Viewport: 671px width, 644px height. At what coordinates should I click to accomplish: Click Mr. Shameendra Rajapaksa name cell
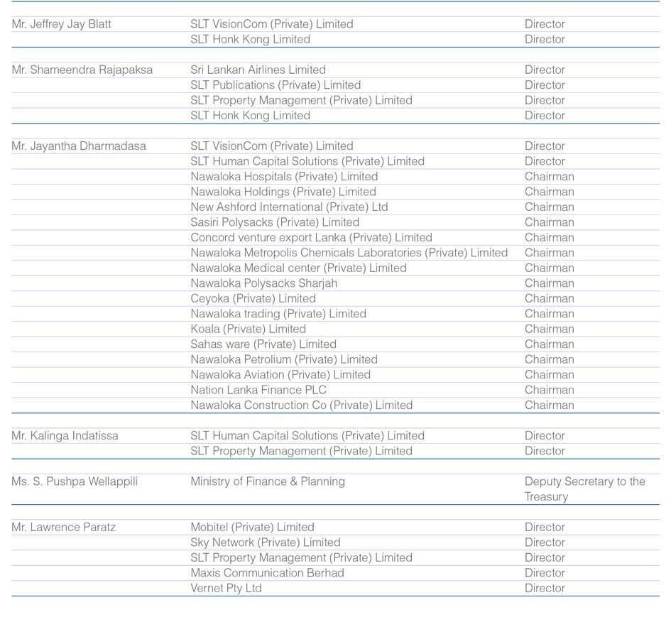click(x=82, y=70)
